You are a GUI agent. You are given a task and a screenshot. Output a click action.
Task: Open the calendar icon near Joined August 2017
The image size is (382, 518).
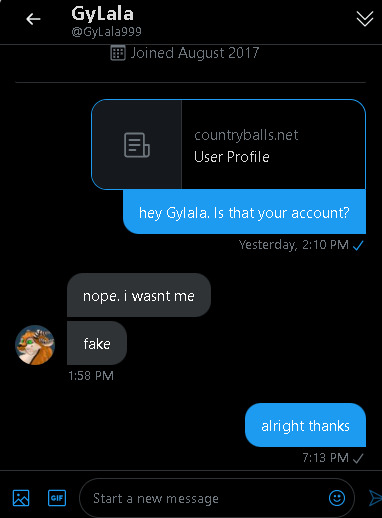coord(118,53)
